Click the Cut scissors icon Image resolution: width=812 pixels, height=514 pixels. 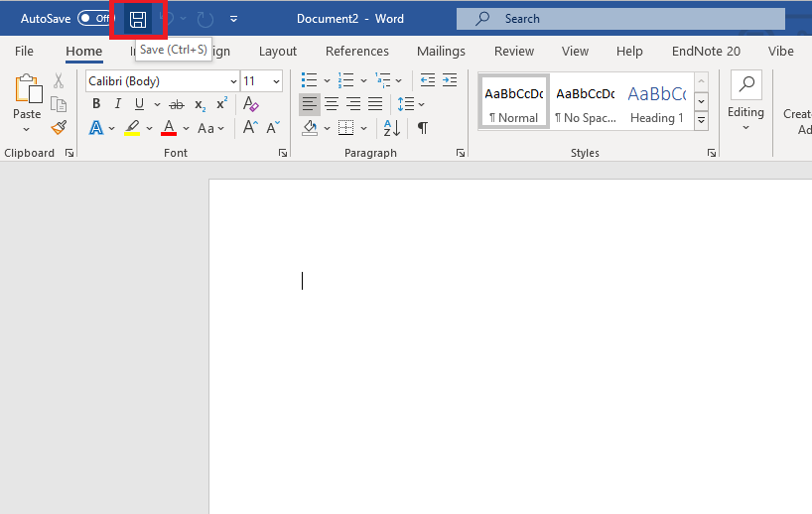59,81
